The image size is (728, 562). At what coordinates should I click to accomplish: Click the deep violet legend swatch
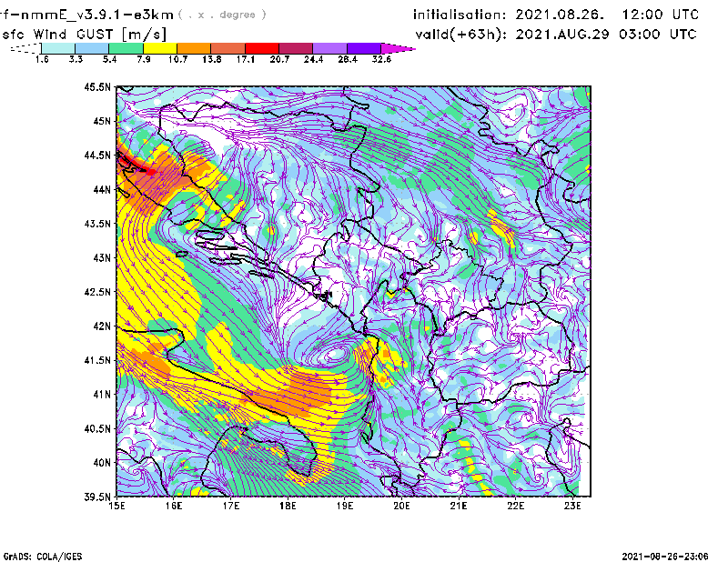[364, 48]
